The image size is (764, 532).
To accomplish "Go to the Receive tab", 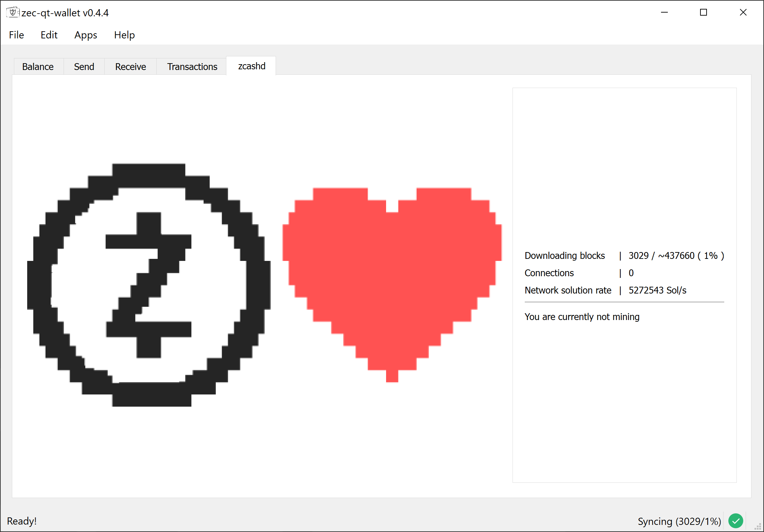I will pos(131,67).
